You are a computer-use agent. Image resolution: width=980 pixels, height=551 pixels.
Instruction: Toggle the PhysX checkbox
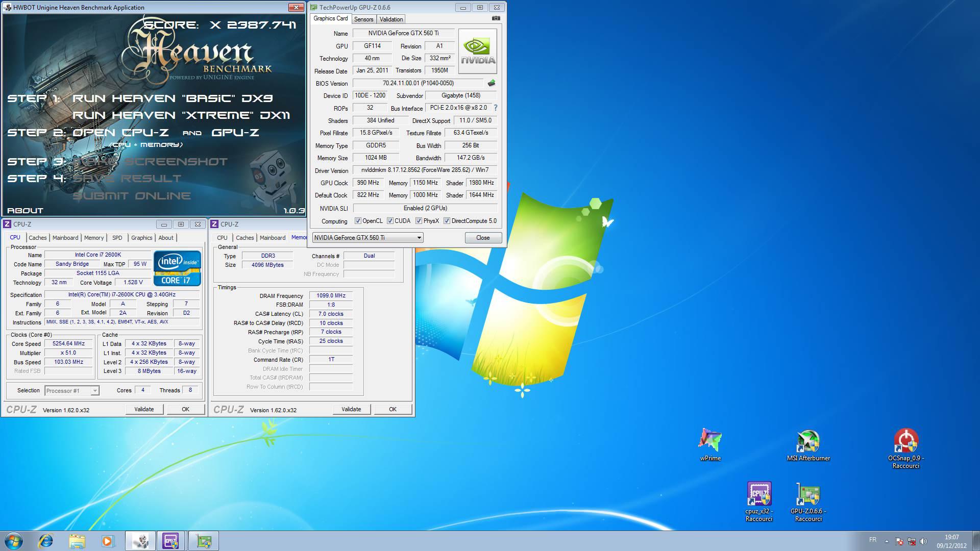pos(419,221)
